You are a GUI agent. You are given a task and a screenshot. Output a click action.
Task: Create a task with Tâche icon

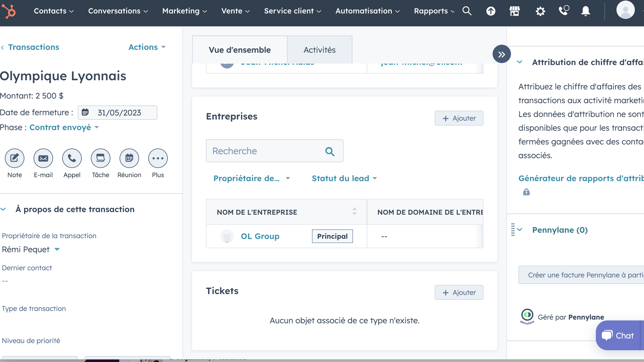(x=101, y=158)
